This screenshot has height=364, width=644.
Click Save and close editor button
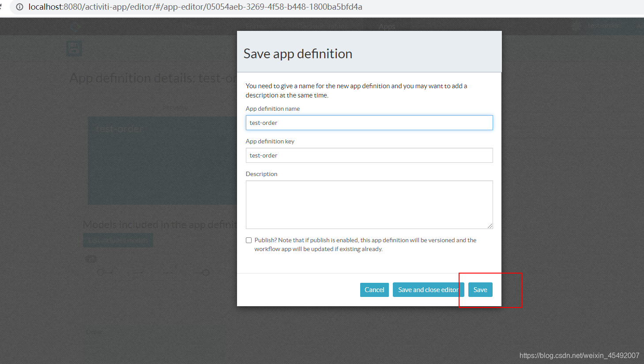click(x=428, y=290)
